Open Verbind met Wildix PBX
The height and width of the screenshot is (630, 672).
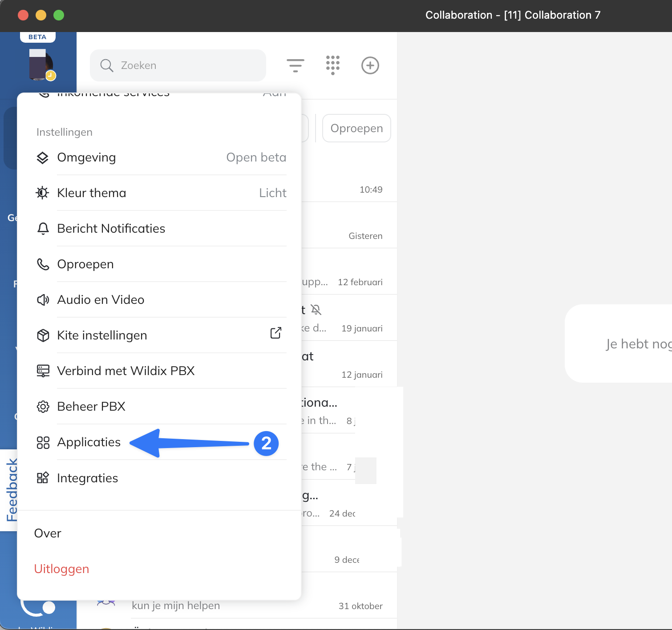point(126,371)
